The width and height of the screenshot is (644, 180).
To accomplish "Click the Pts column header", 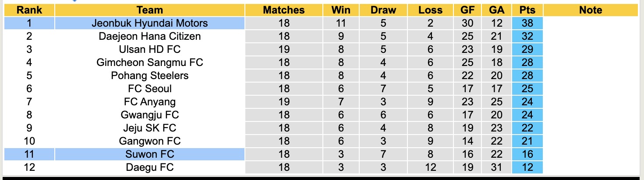I will coord(527,10).
